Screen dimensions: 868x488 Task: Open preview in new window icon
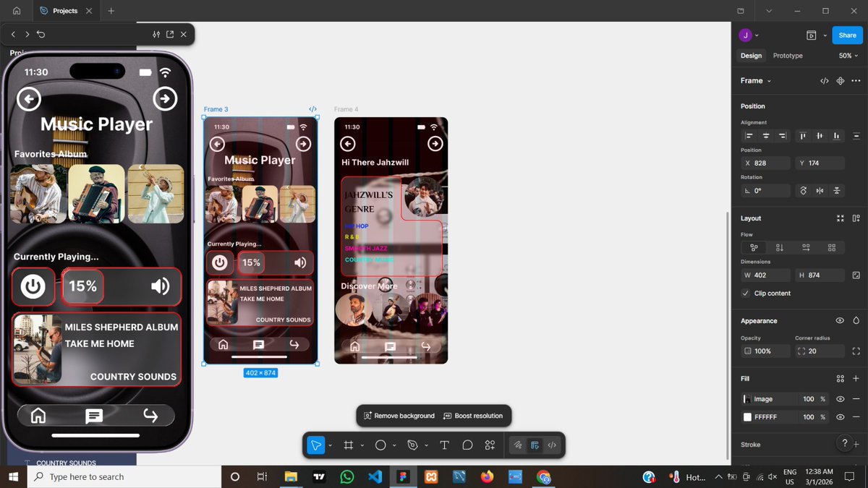[x=170, y=34]
